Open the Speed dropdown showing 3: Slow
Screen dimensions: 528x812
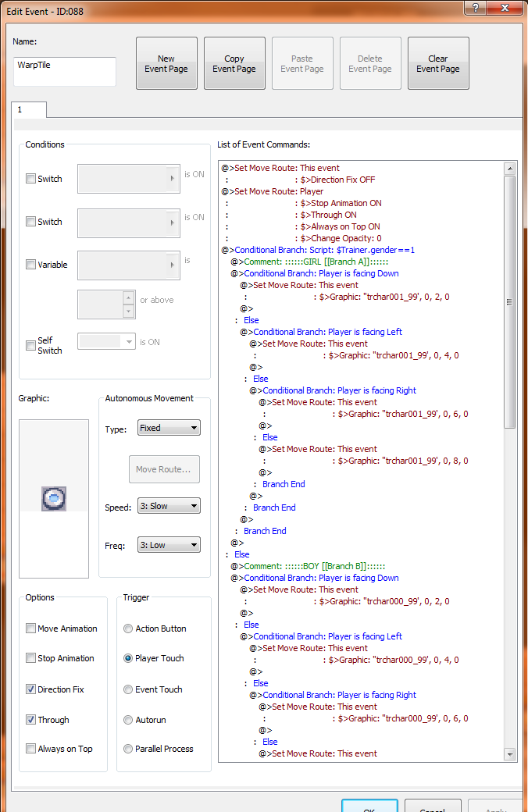click(169, 506)
